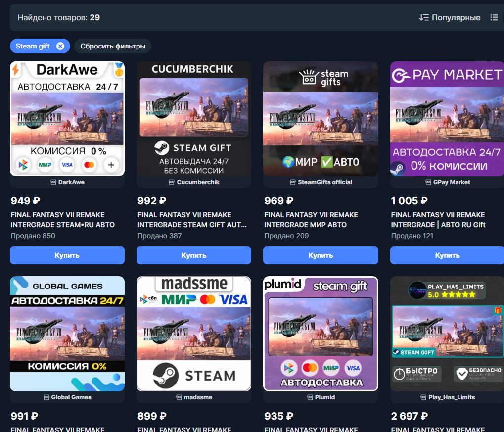The height and width of the screenshot is (432, 504).
Task: Click the shop icon next to GPay Market
Action: click(428, 182)
